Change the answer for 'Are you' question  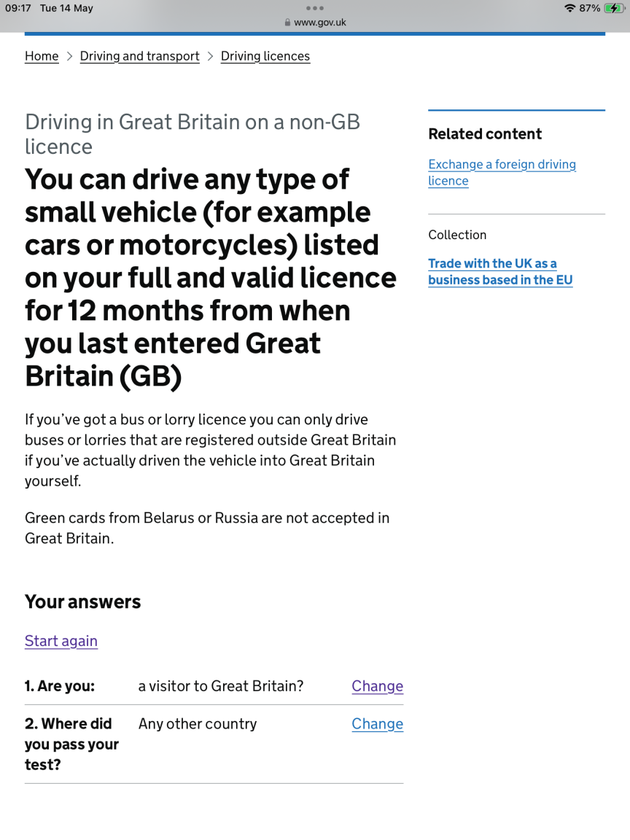(377, 686)
